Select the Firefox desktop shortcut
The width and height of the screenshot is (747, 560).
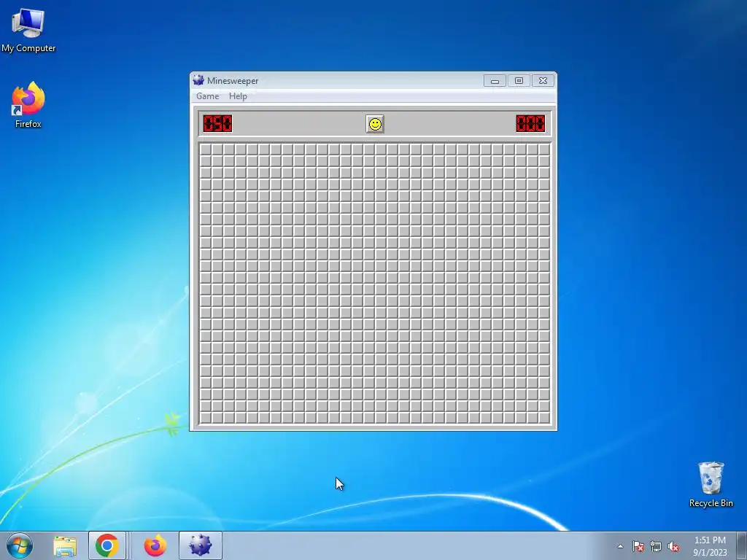point(28,105)
